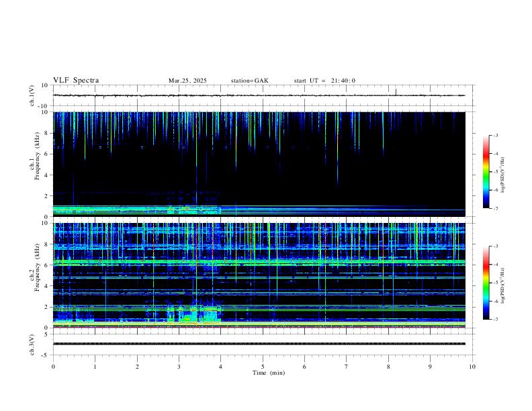The width and height of the screenshot is (532, 411).
Task: Click the "-4" label on ch.2 color bar
Action: 495,265
